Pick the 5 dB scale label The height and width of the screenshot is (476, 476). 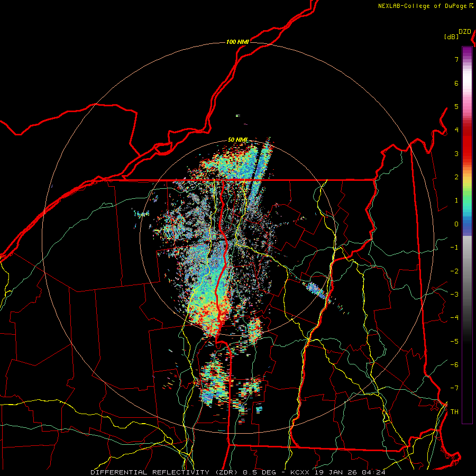(456, 106)
